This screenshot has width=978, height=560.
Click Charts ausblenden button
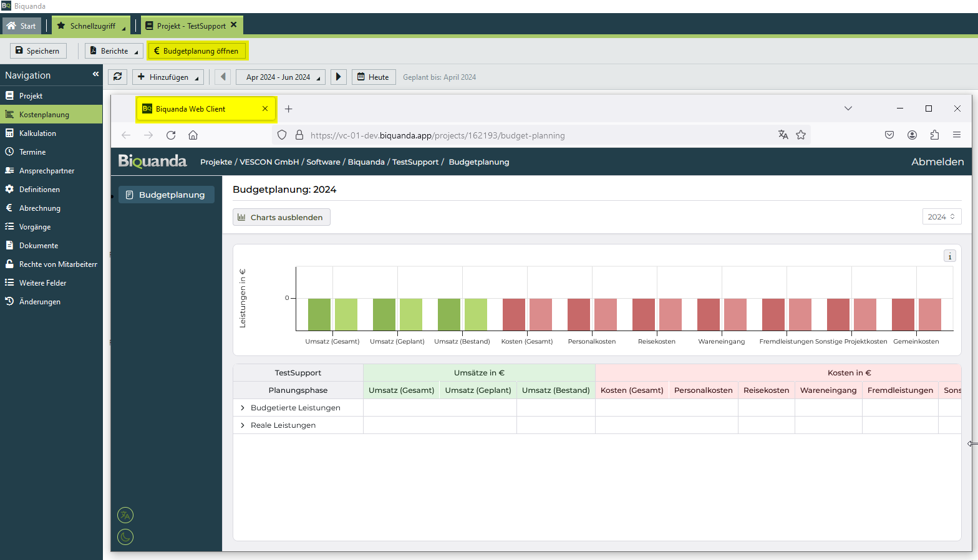click(x=281, y=217)
